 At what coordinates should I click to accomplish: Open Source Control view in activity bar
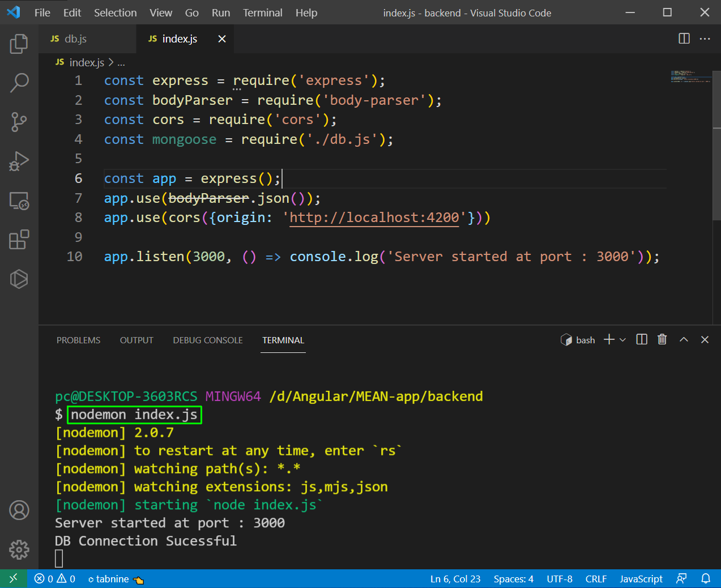click(x=19, y=122)
